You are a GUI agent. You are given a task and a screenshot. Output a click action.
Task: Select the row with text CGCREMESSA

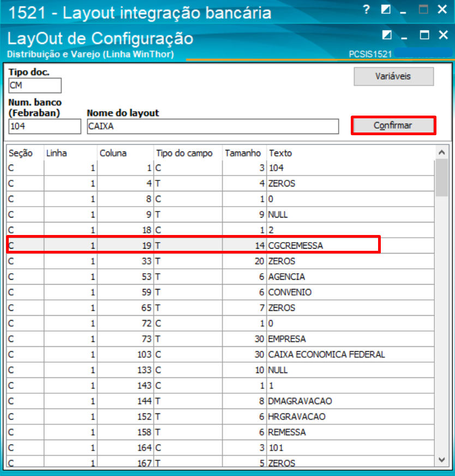(220, 245)
